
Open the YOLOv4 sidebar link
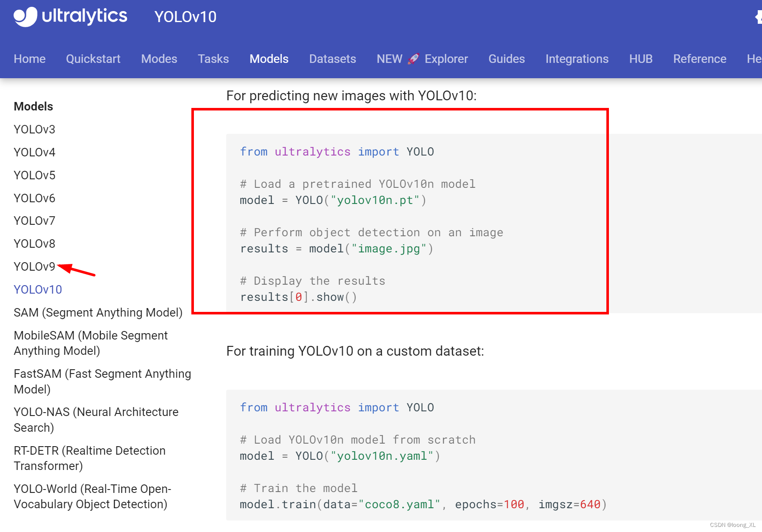click(x=34, y=152)
